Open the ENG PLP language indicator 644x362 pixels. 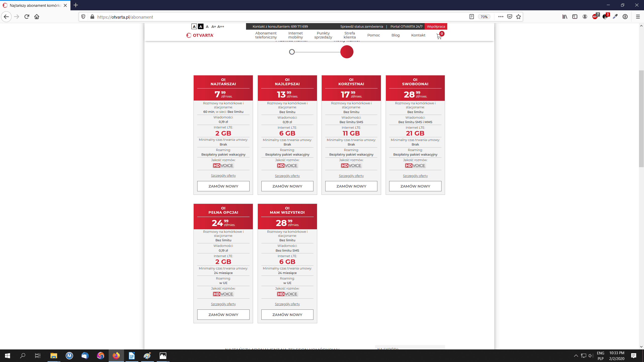click(x=600, y=356)
